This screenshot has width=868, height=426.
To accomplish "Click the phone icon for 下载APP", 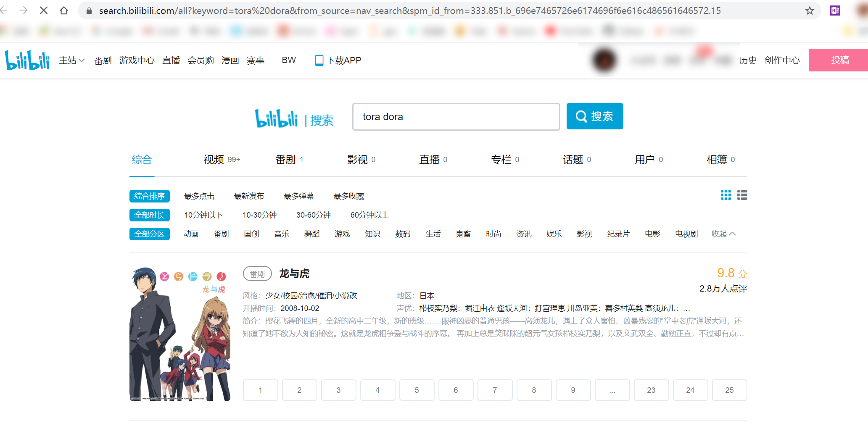I will pos(319,60).
